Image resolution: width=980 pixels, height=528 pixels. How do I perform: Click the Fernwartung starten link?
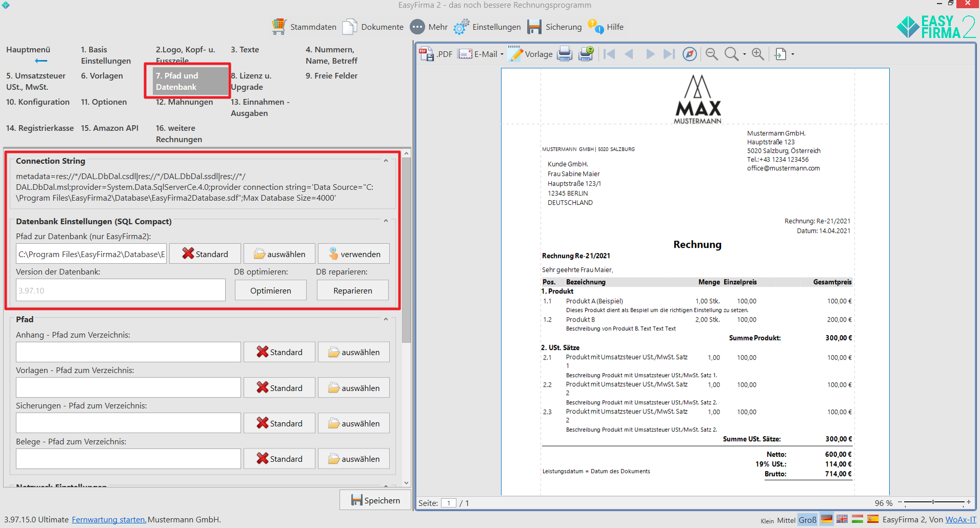(109, 520)
